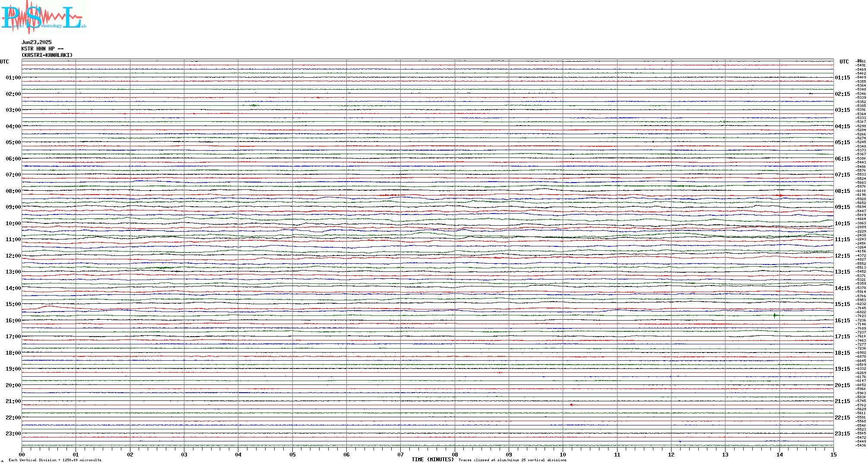Click the 01:15 end-time label

coord(843,78)
